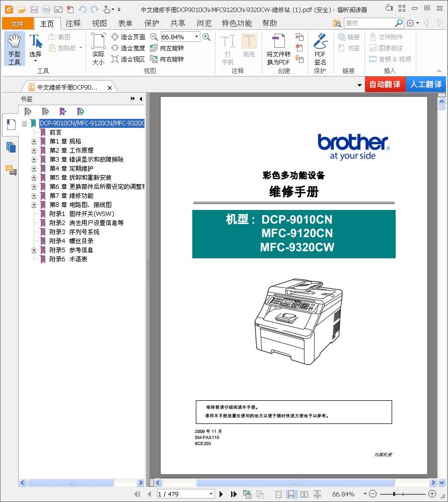Expand the 第5 章 拆卸和重新安装 bookmark
The image size is (448, 502).
34,177
